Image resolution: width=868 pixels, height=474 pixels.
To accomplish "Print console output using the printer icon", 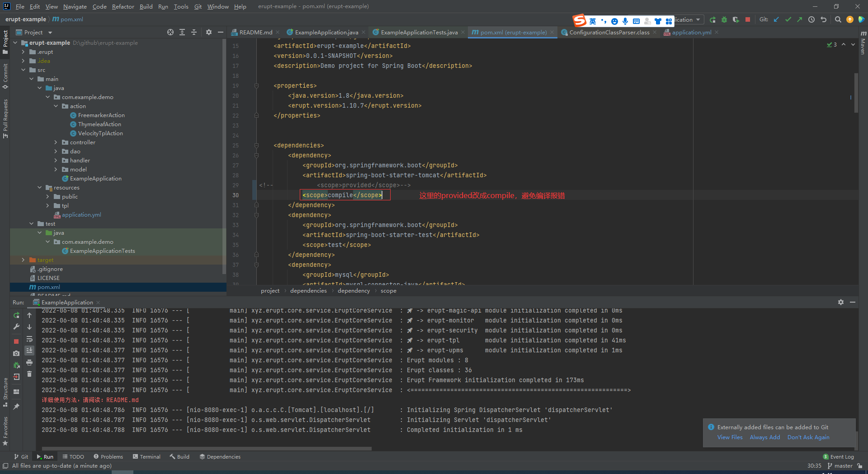I will 29,363.
